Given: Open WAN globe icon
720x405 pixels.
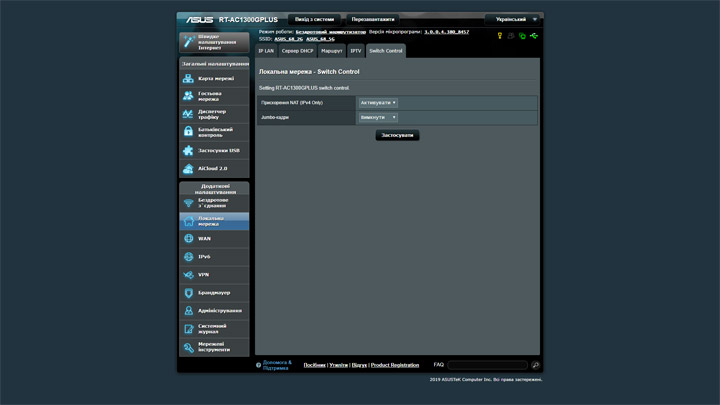Looking at the screenshot, I should pos(188,238).
